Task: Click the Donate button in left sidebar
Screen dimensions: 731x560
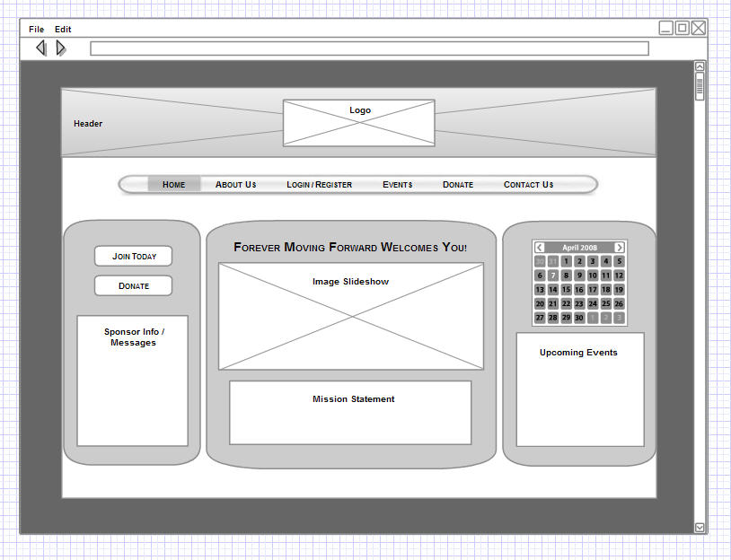Action: coord(133,285)
